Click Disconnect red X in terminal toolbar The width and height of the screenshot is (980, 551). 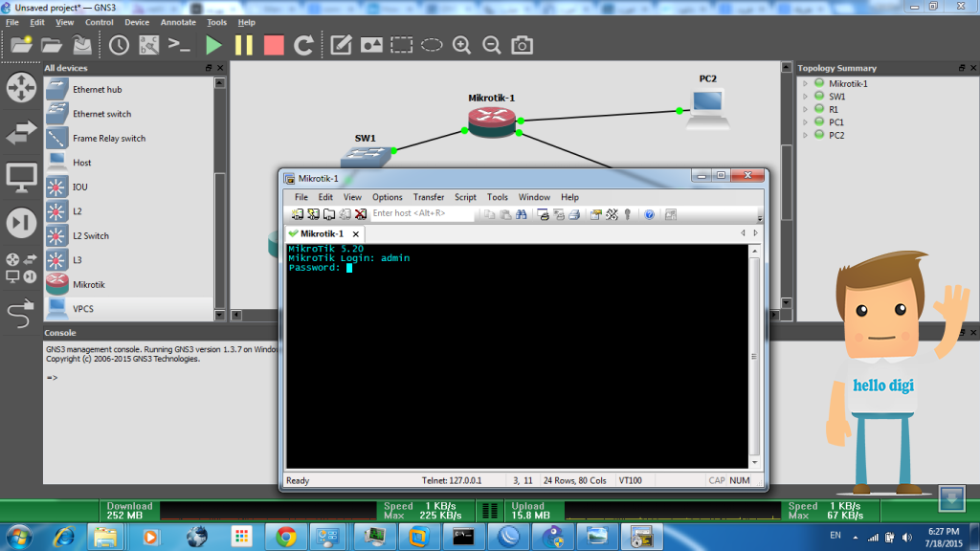[x=361, y=214]
